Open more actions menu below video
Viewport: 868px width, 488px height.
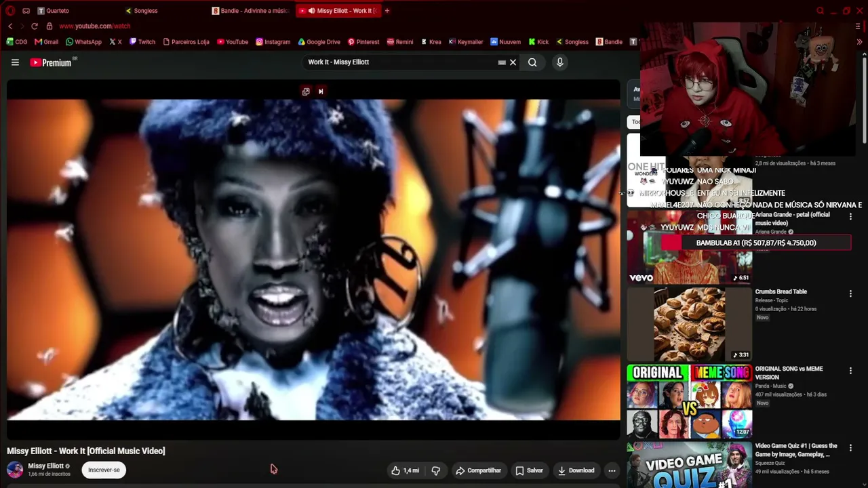click(612, 470)
